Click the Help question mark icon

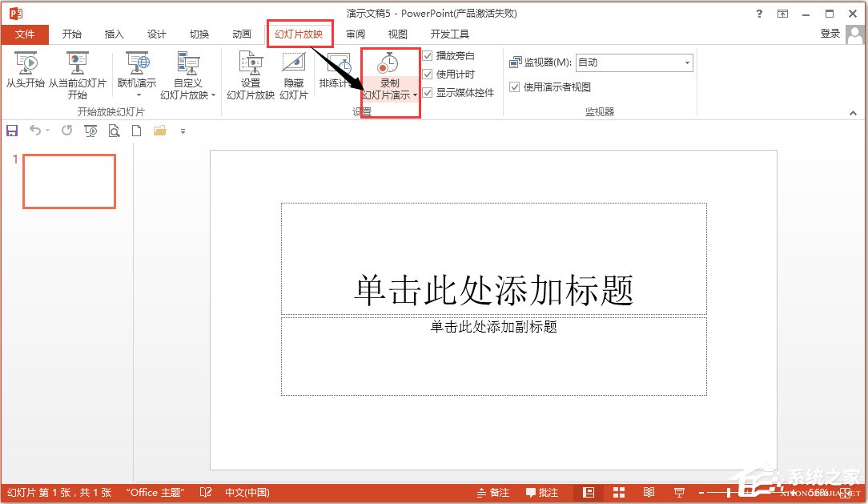(759, 14)
